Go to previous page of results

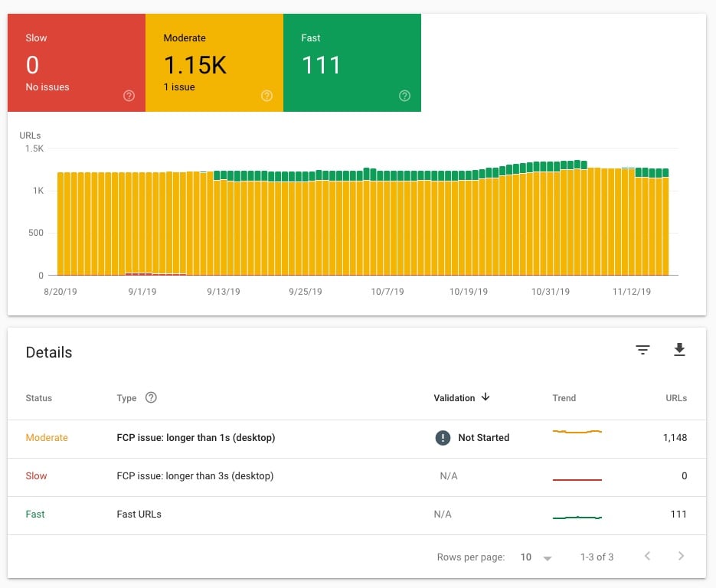[648, 556]
